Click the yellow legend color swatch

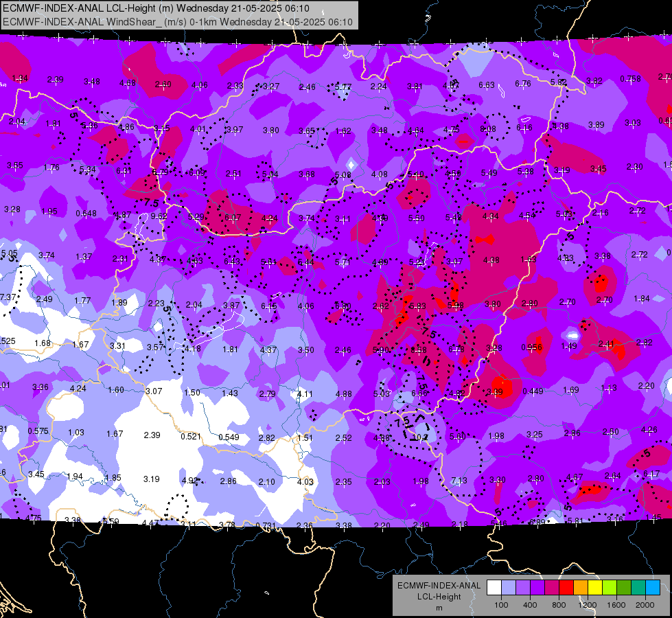tap(595, 588)
